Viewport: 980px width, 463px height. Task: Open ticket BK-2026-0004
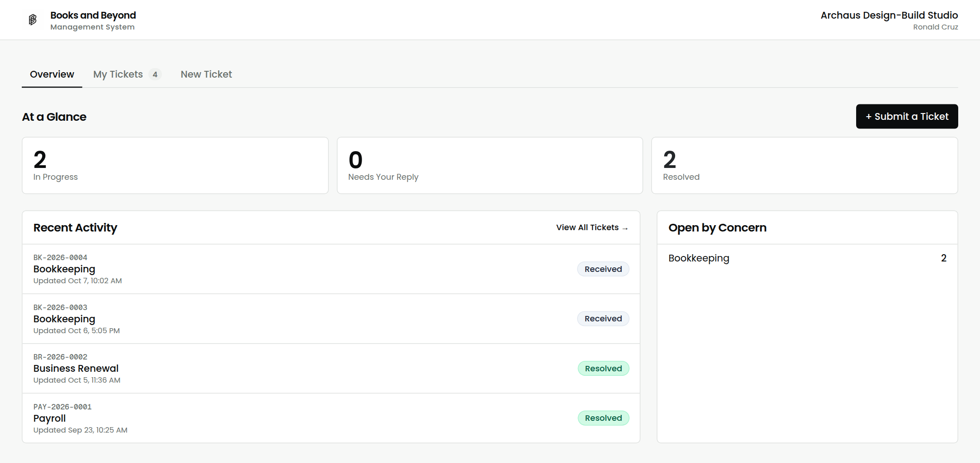pyautogui.click(x=331, y=269)
